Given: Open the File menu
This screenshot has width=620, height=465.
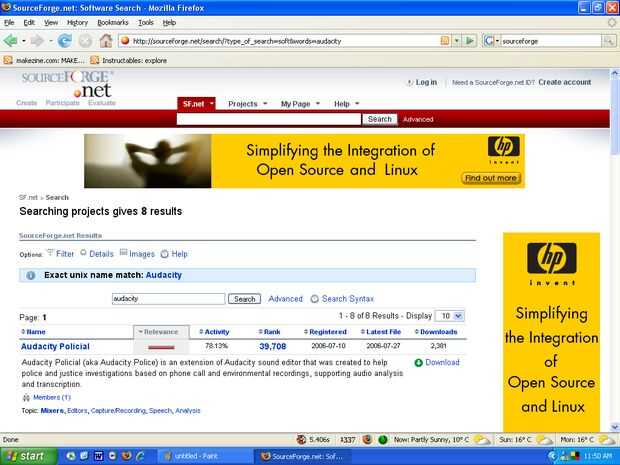Looking at the screenshot, I should (x=9, y=23).
